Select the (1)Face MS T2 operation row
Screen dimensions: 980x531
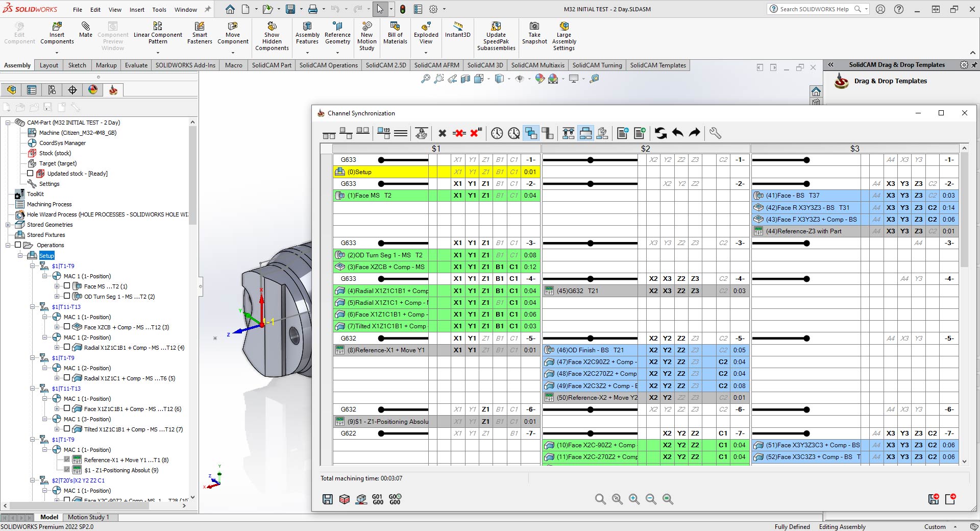[x=436, y=196]
